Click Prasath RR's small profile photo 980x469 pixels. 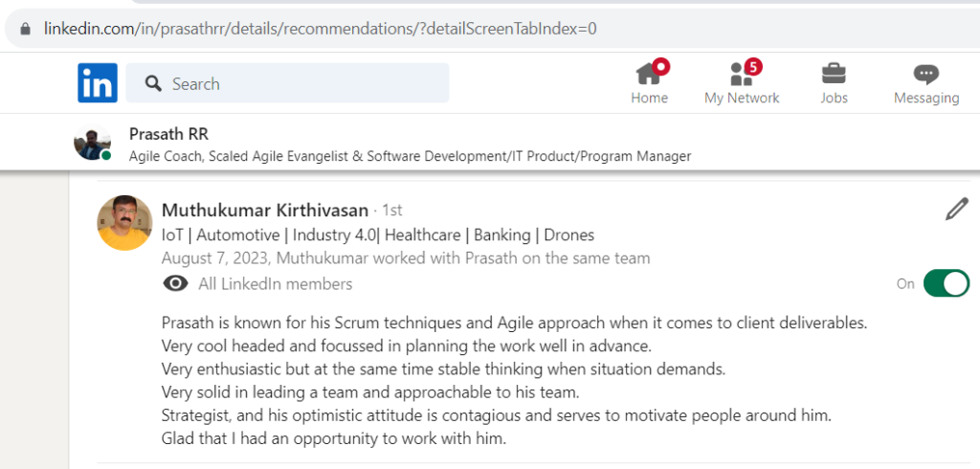(92, 143)
